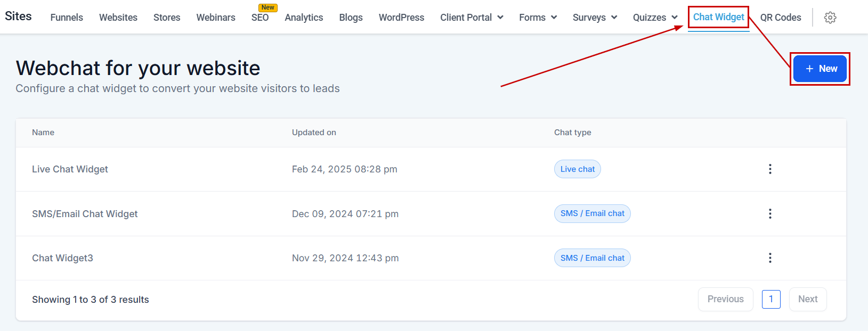868x331 pixels.
Task: Expand the Surveys dropdown menu
Action: pyautogui.click(x=595, y=18)
